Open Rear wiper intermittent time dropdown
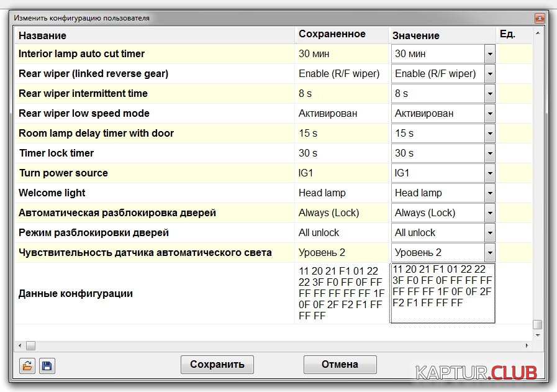 [x=489, y=94]
